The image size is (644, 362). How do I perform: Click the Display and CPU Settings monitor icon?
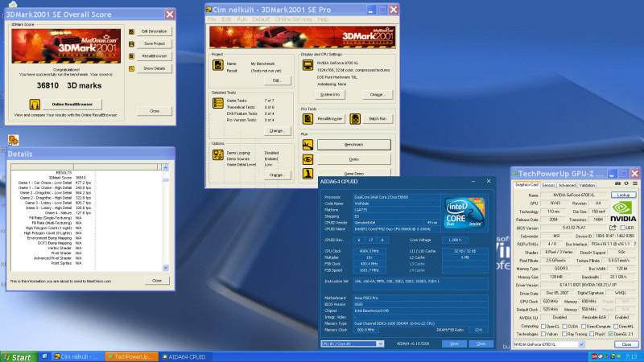coord(308,65)
